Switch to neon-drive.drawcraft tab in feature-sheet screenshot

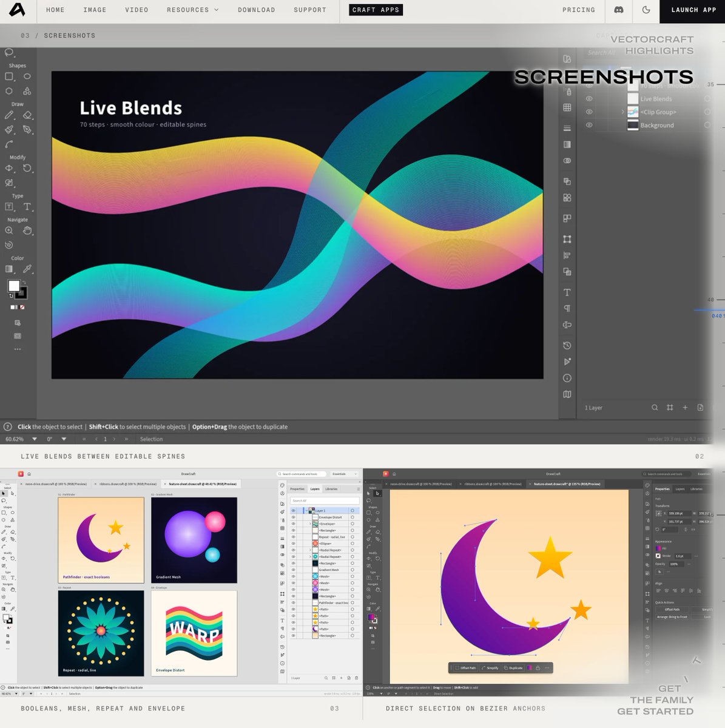tap(56, 484)
